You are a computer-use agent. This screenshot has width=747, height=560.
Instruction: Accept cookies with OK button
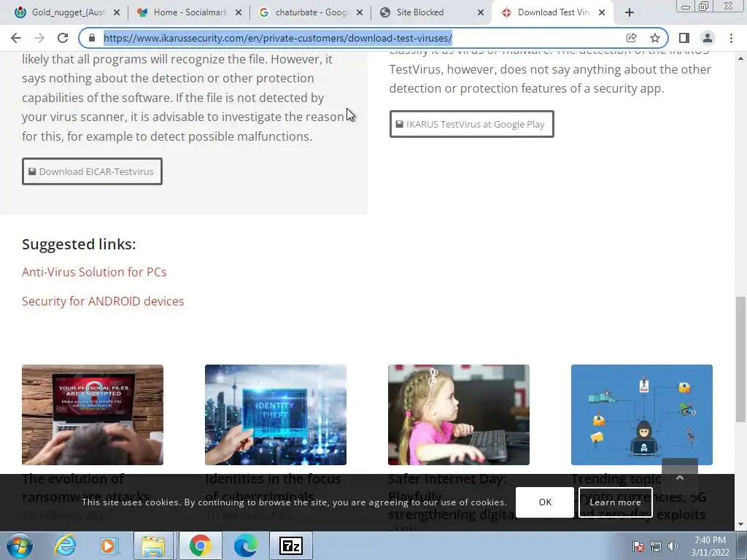click(x=545, y=502)
